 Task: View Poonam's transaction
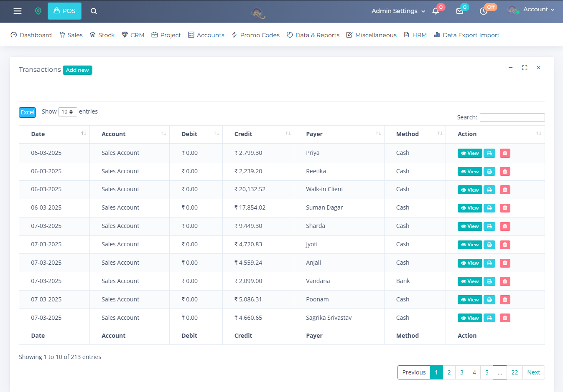(x=470, y=300)
